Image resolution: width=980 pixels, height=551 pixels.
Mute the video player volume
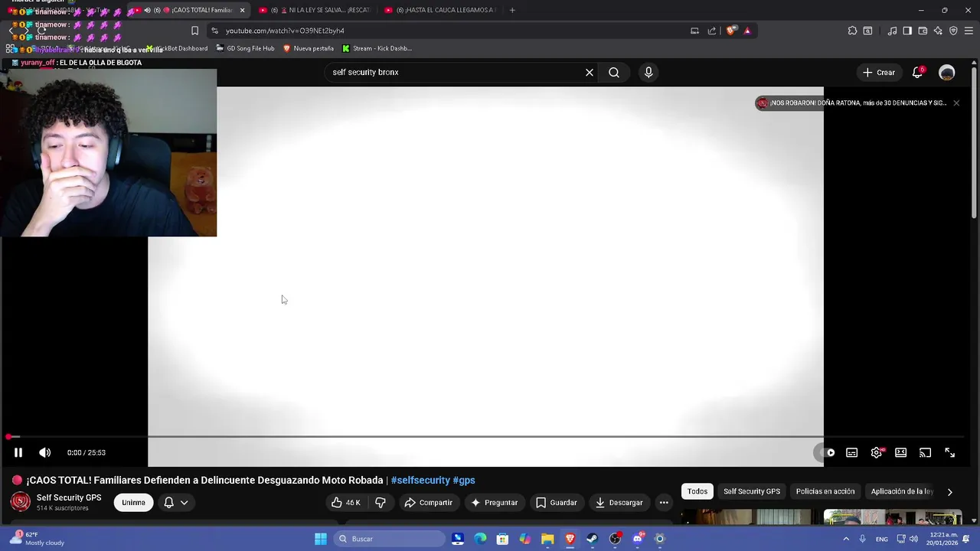45,452
